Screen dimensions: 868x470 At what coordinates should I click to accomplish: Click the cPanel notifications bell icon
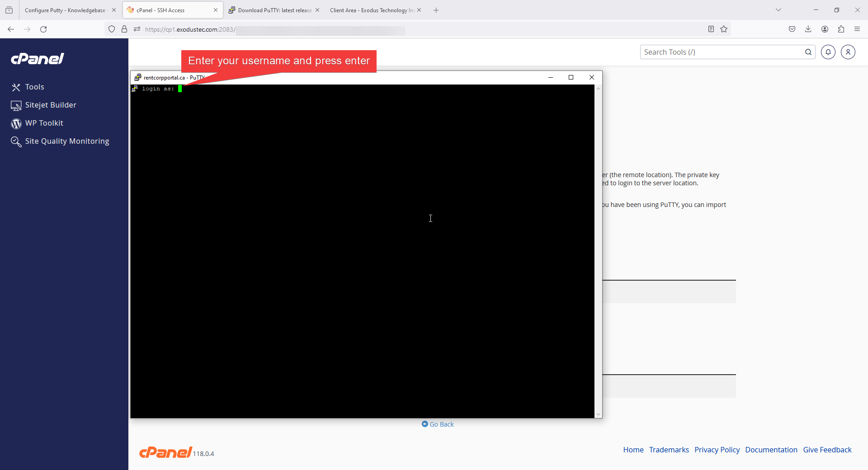[x=828, y=52]
